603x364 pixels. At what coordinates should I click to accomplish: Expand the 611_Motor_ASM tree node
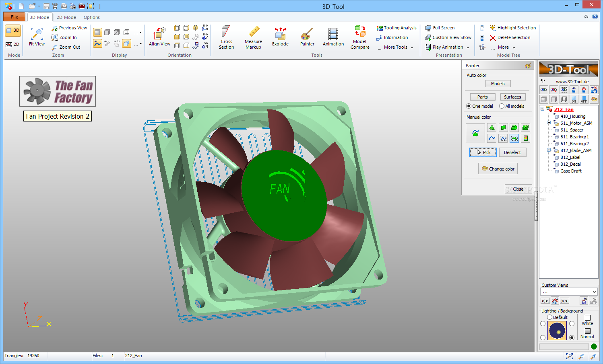click(x=549, y=123)
